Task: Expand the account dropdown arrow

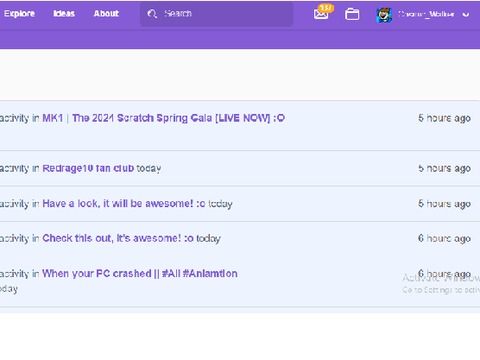Action: [466, 14]
